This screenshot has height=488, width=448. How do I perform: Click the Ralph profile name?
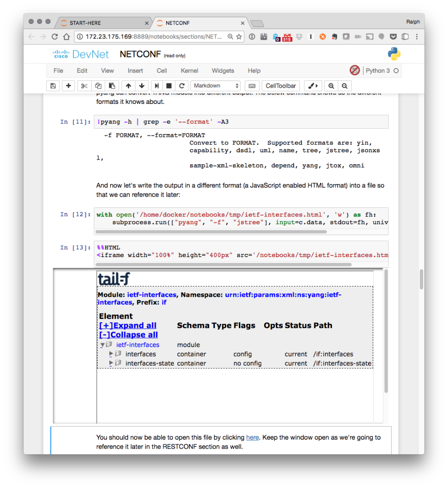pos(413,22)
